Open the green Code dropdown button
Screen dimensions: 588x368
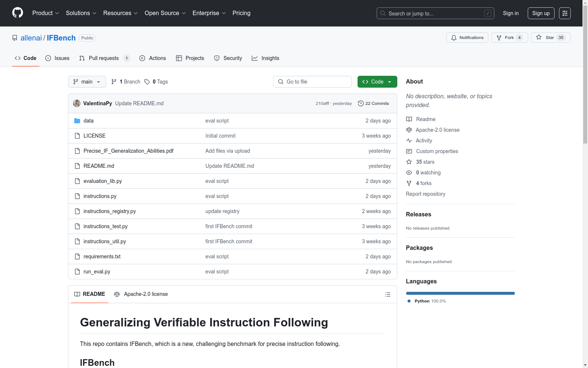click(377, 82)
